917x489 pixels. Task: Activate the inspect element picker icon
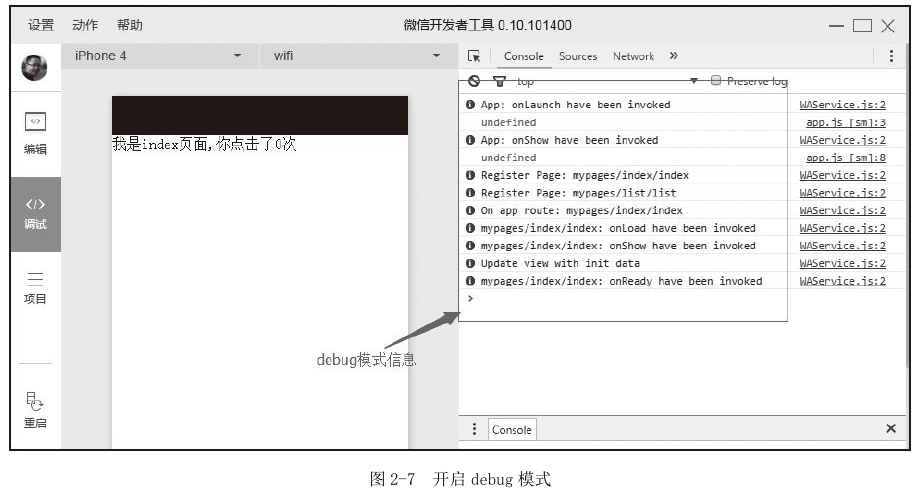(474, 56)
